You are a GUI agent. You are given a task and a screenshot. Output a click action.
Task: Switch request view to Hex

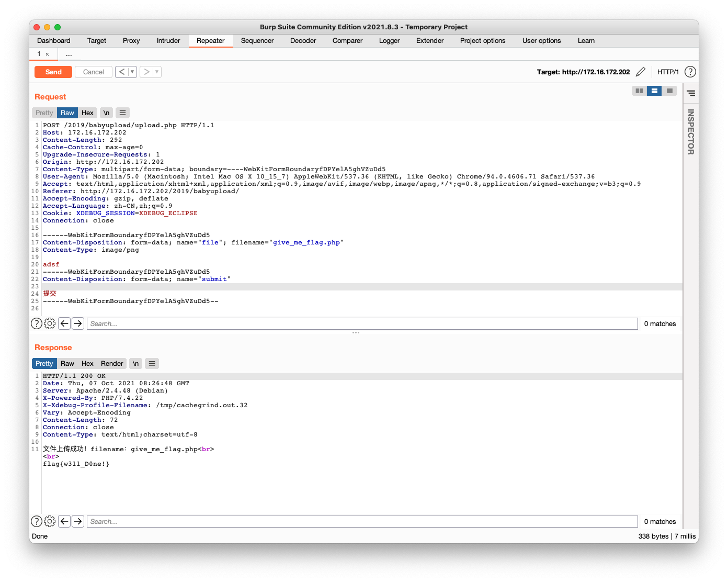[87, 113]
